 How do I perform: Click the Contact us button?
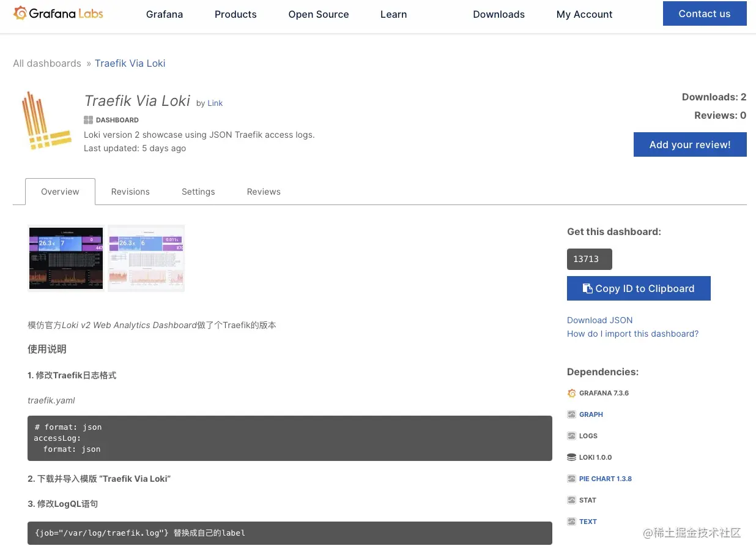coord(705,13)
